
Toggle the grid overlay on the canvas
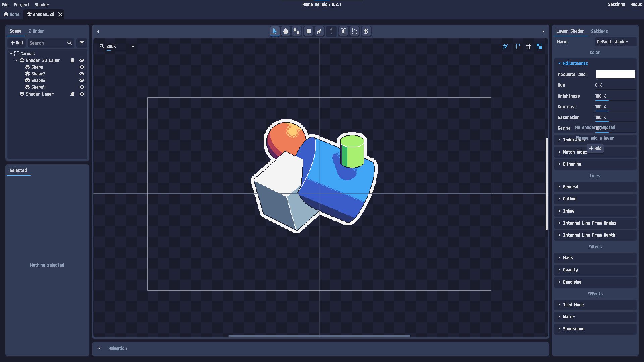pyautogui.click(x=528, y=47)
